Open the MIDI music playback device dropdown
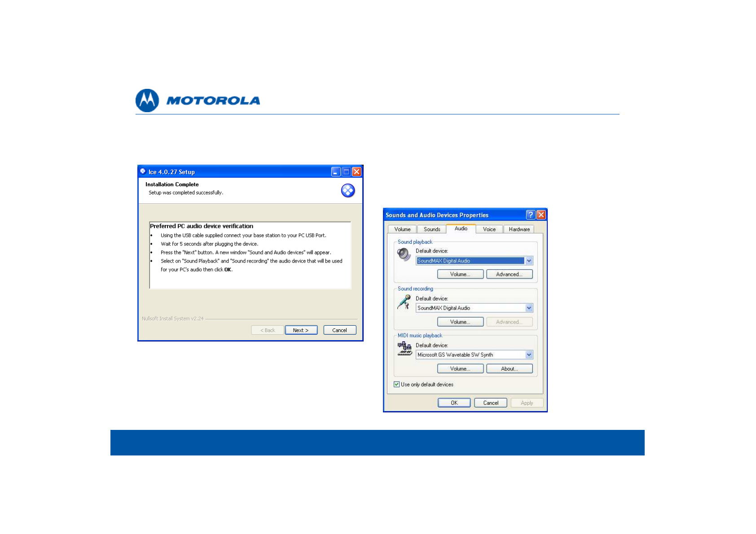Image resolution: width=756 pixels, height=534 pixels. click(529, 355)
